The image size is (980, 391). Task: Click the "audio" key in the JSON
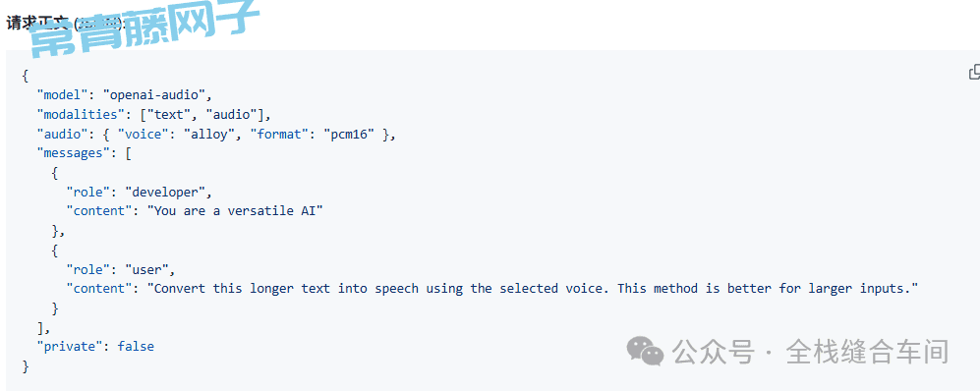(63, 134)
